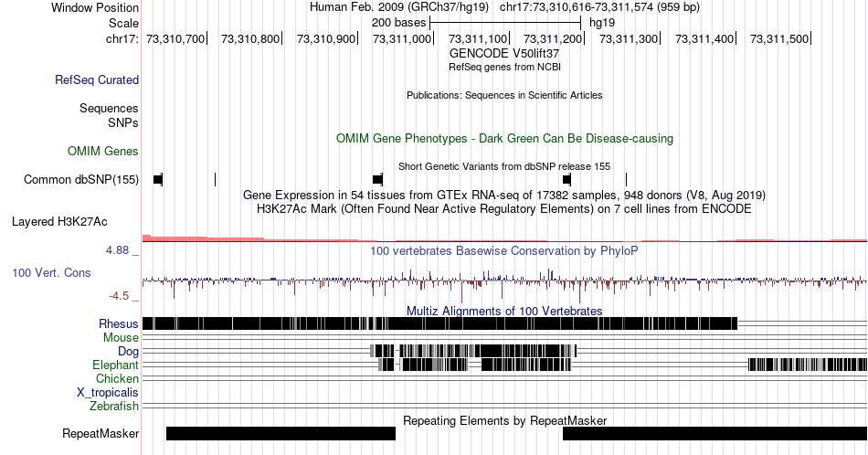This screenshot has height=455, width=868.
Task: Click the left RepeatMasker element block
Action: point(281,433)
